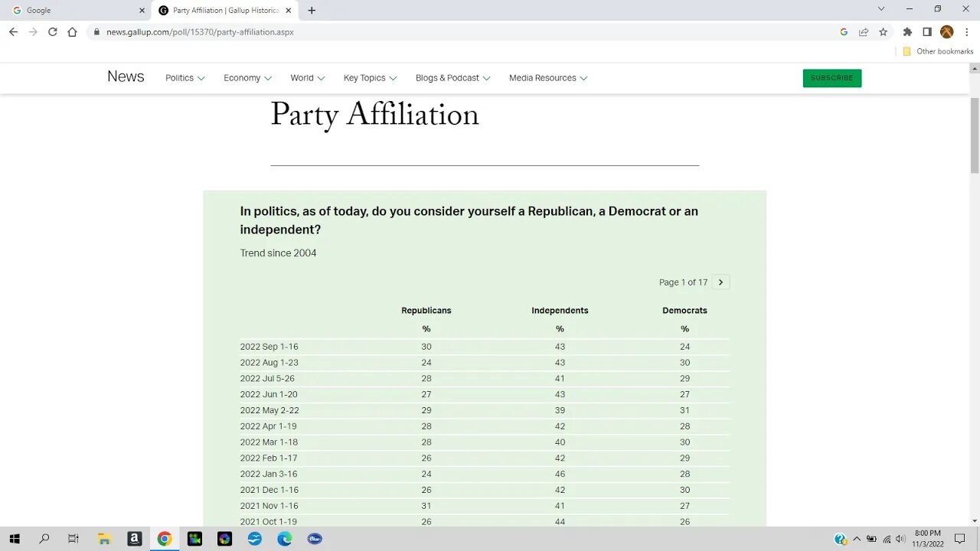
Task: Click the help question mark tray icon
Action: [841, 539]
